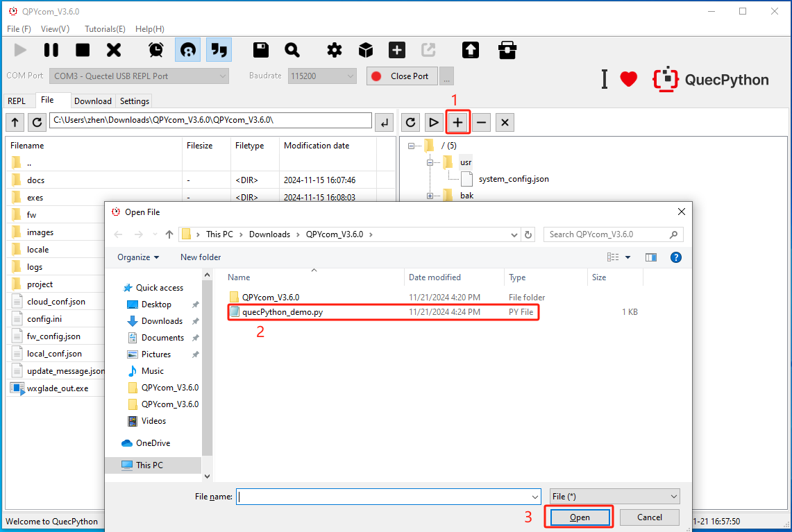Click the minus remove-file button

coord(481,122)
